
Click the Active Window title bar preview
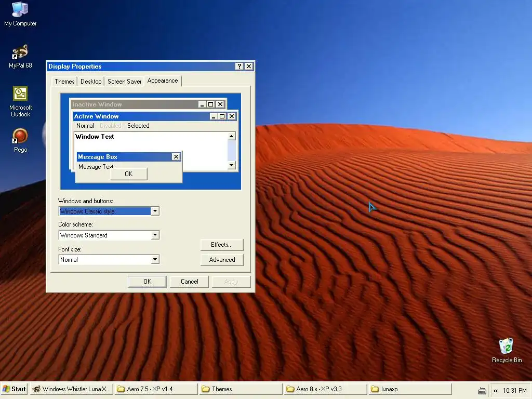click(155, 116)
